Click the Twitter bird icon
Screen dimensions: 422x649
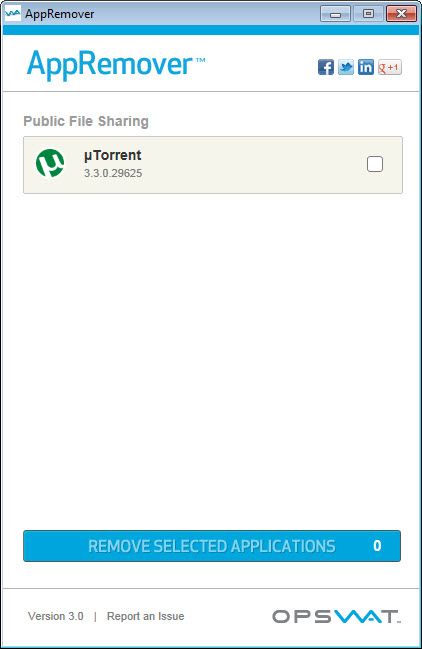[x=345, y=67]
